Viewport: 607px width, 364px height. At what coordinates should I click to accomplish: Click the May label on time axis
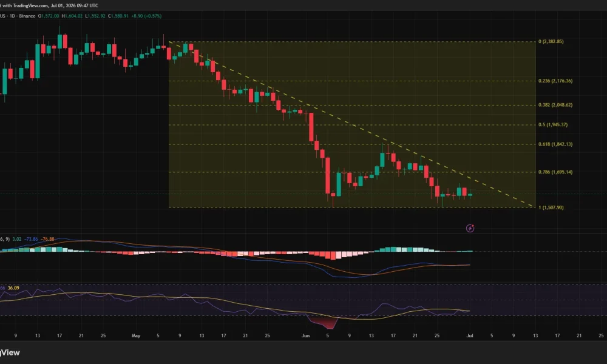click(x=136, y=335)
